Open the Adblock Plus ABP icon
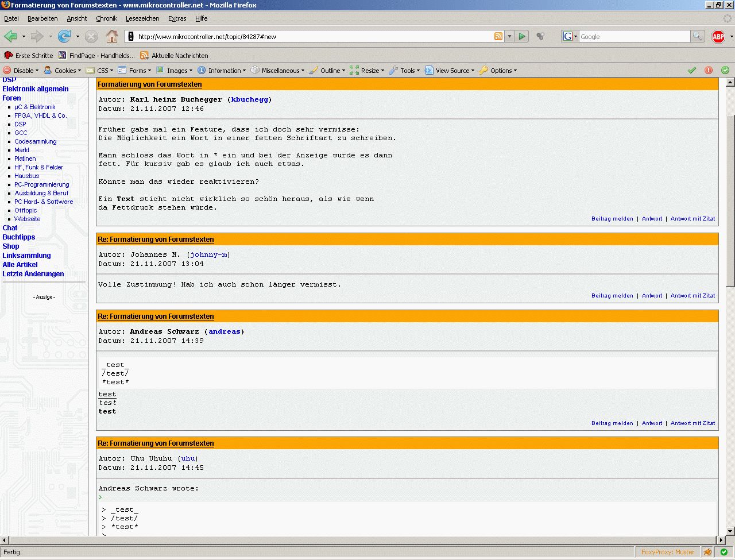Screen dimensions: 735x560 click(718, 37)
